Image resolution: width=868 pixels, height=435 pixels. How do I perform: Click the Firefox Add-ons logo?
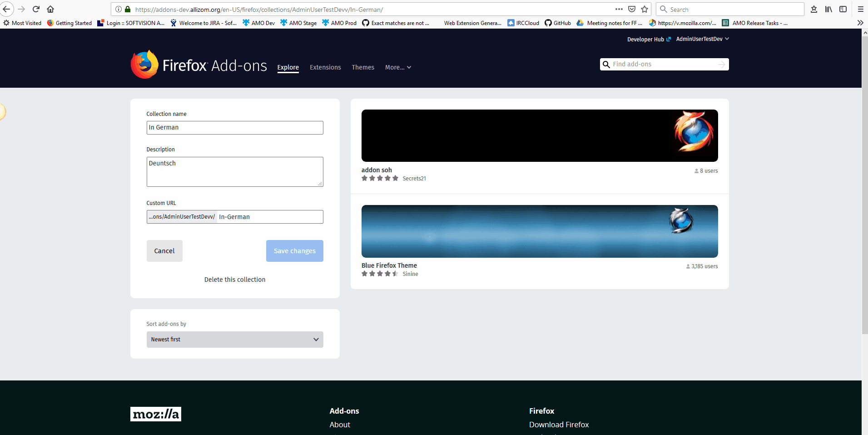(x=199, y=65)
